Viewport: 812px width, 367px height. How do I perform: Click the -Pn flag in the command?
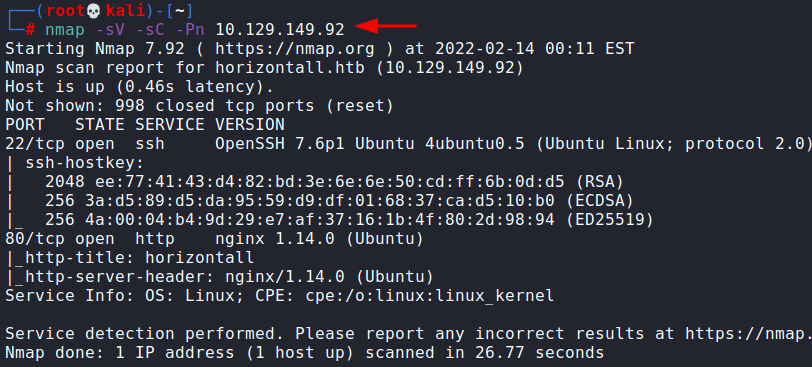tap(190, 30)
